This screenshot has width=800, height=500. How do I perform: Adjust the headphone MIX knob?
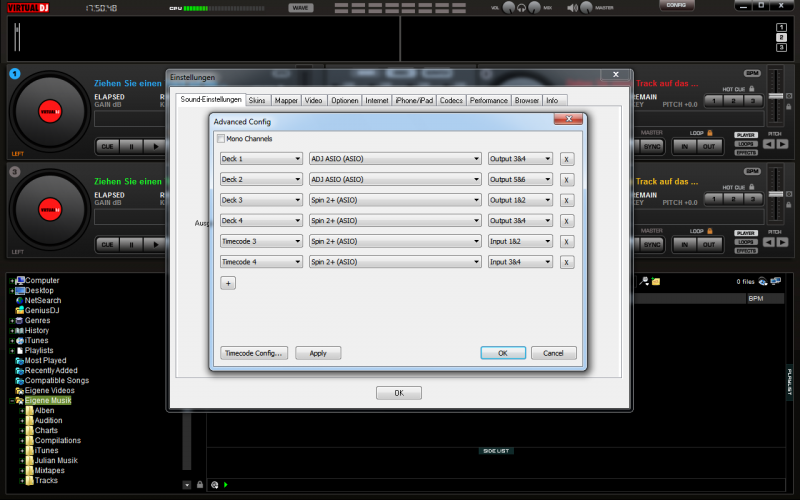(x=534, y=8)
